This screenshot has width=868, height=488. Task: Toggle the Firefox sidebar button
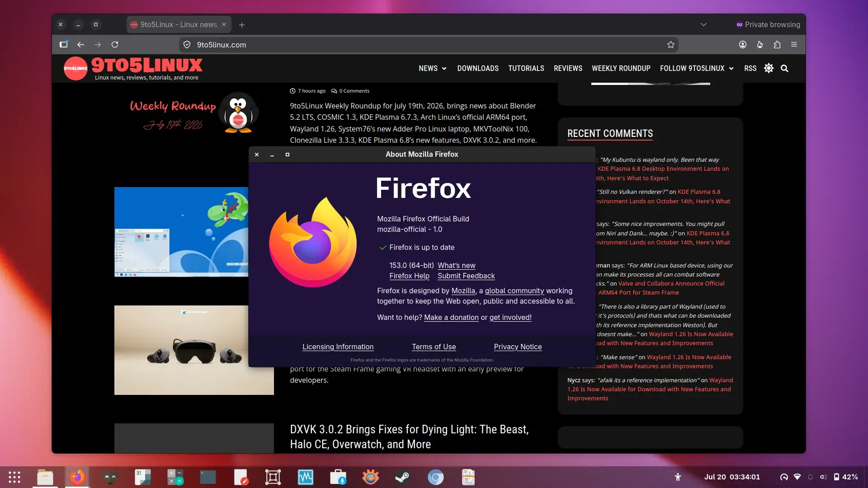click(x=64, y=44)
